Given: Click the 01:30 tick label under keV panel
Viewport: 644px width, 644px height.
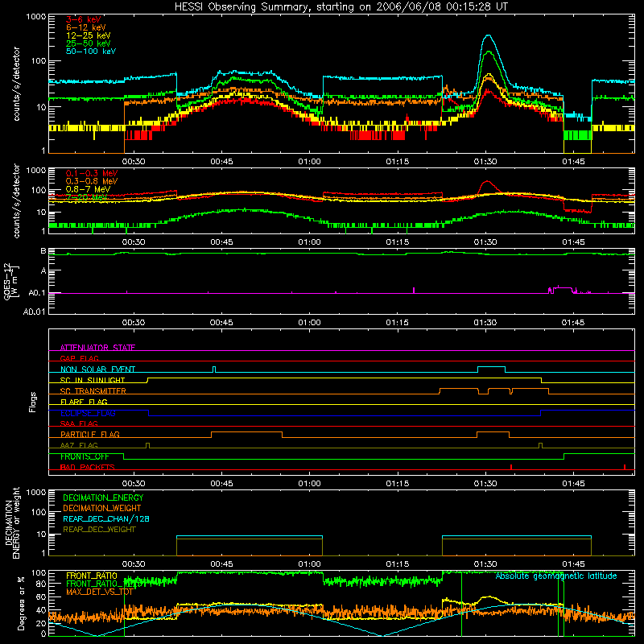Looking at the screenshot, I should pos(485,162).
